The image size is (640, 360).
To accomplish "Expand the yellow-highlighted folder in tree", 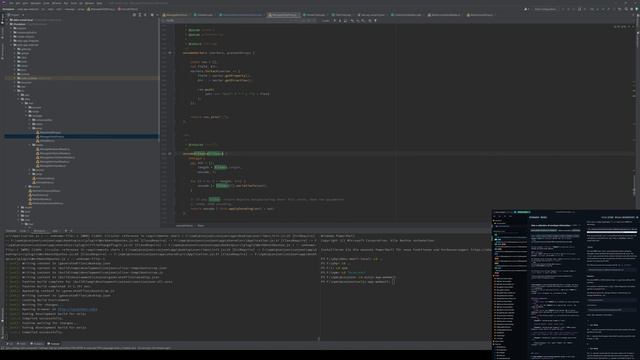I will pyautogui.click(x=15, y=78).
